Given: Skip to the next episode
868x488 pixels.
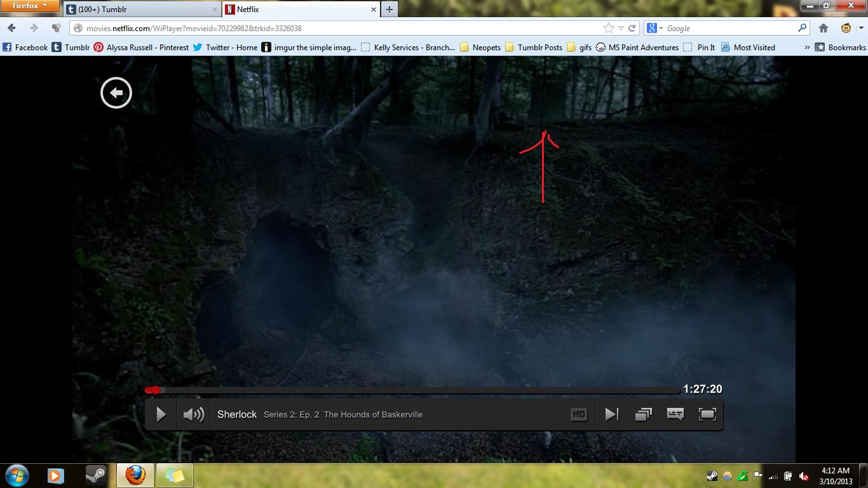Looking at the screenshot, I should coord(611,414).
